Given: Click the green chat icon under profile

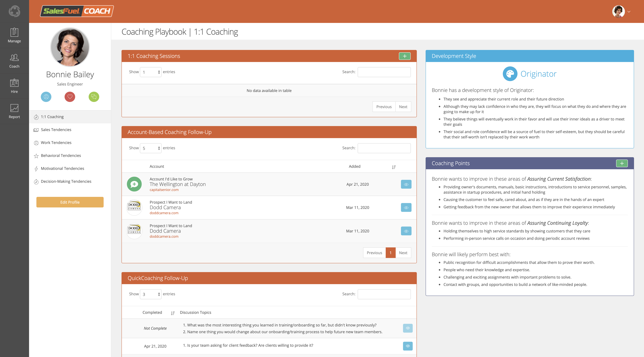Looking at the screenshot, I should coord(94,97).
